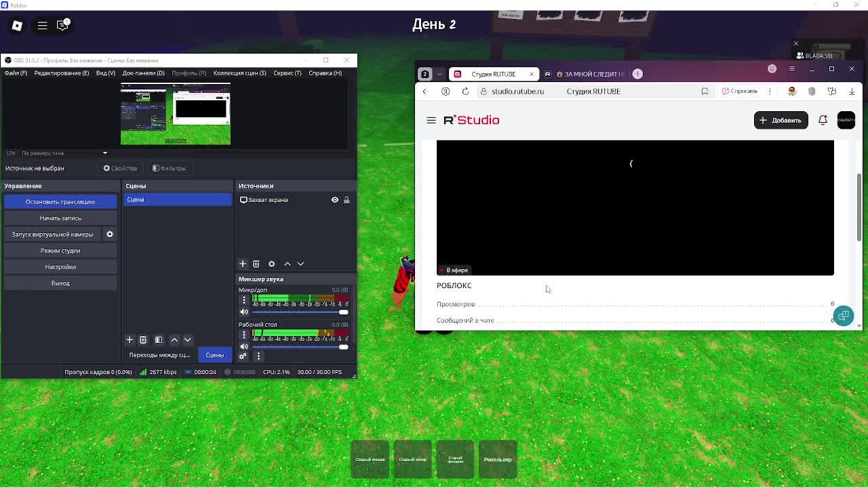Open Коллекция сцен menu in OBS
The image size is (868, 488).
[239, 73]
